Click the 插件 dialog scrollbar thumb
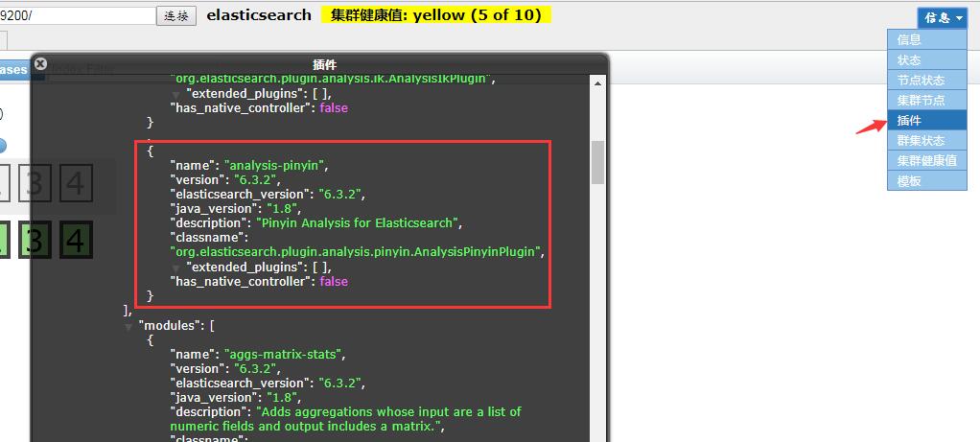Screen dimensions: 980x442 597,162
